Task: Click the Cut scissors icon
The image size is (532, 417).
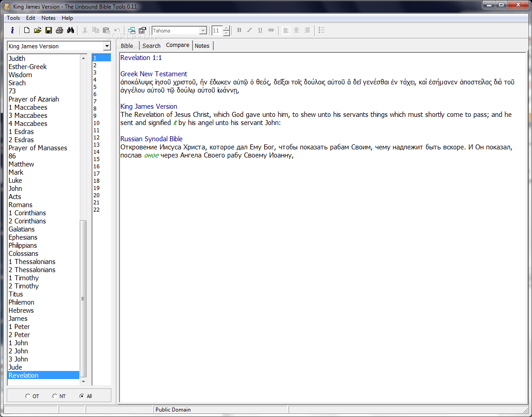Action: pos(85,30)
